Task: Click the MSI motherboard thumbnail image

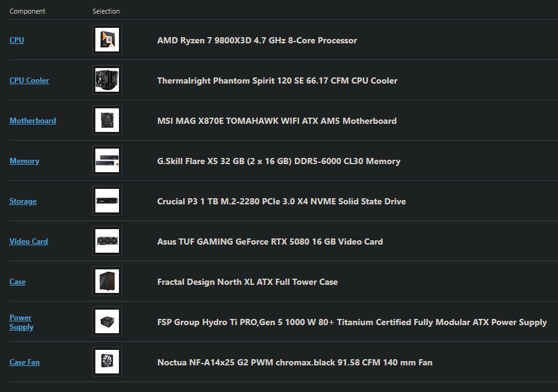Action: click(107, 120)
